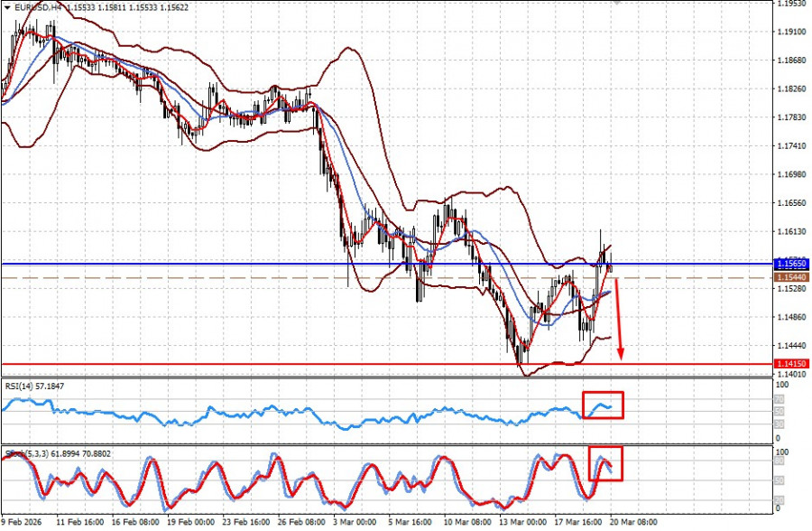Click the blue 1.15650 price level tag
Image resolution: width=812 pixels, height=531 pixels.
[792, 264]
